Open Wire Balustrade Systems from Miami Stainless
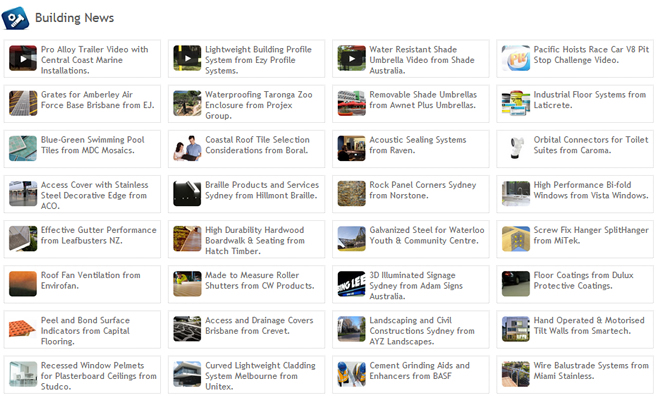Viewport: 656px width, 396px height. click(591, 371)
